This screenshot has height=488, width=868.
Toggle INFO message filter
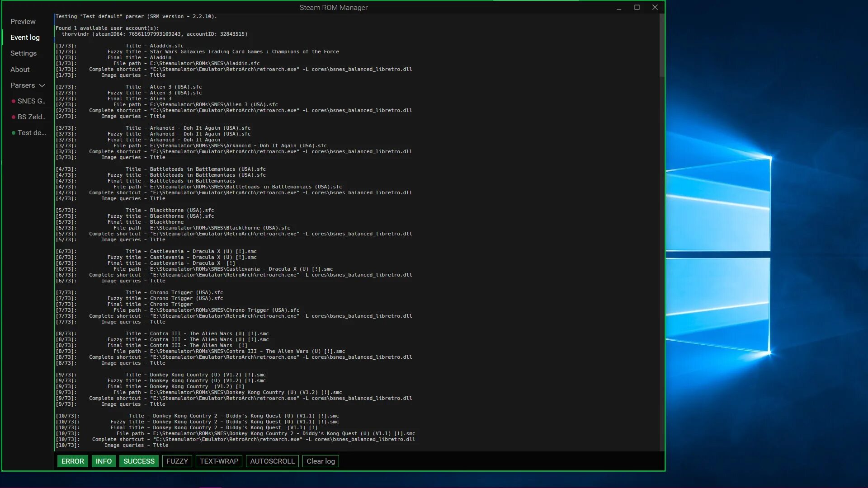click(104, 461)
